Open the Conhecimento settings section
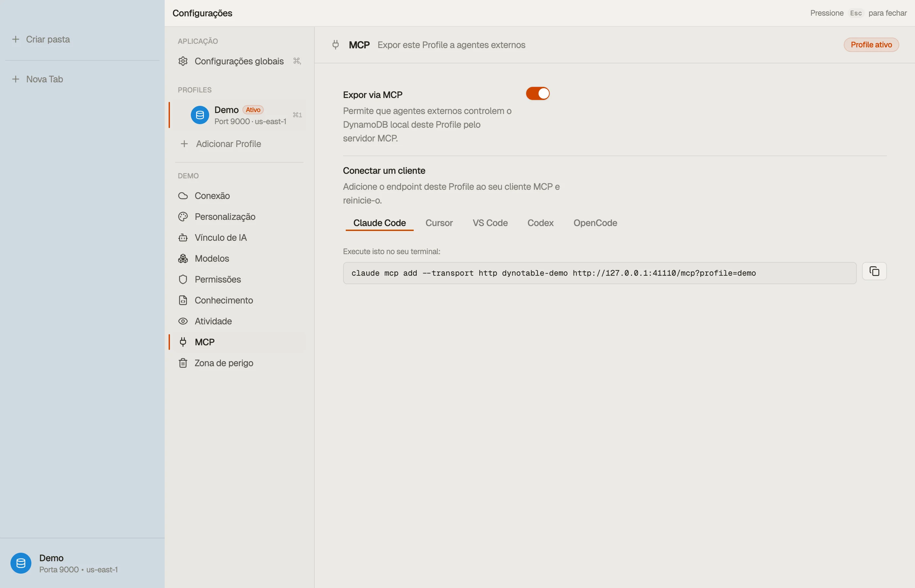915x588 pixels. [x=239, y=301]
